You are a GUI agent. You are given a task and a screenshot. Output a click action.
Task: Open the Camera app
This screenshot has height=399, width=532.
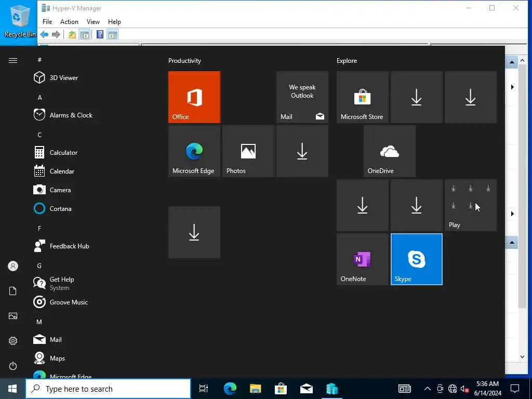[x=91, y=190]
